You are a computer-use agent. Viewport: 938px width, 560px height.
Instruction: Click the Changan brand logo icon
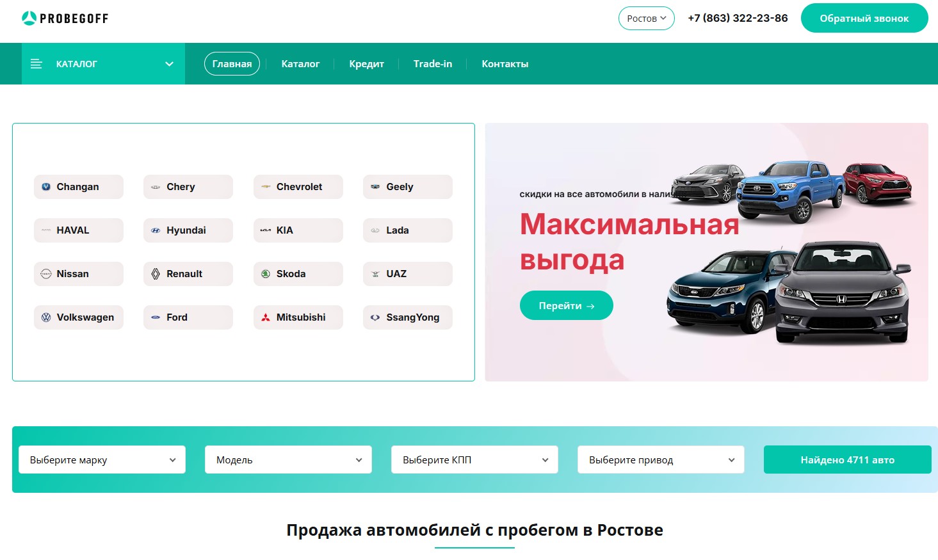pos(46,187)
